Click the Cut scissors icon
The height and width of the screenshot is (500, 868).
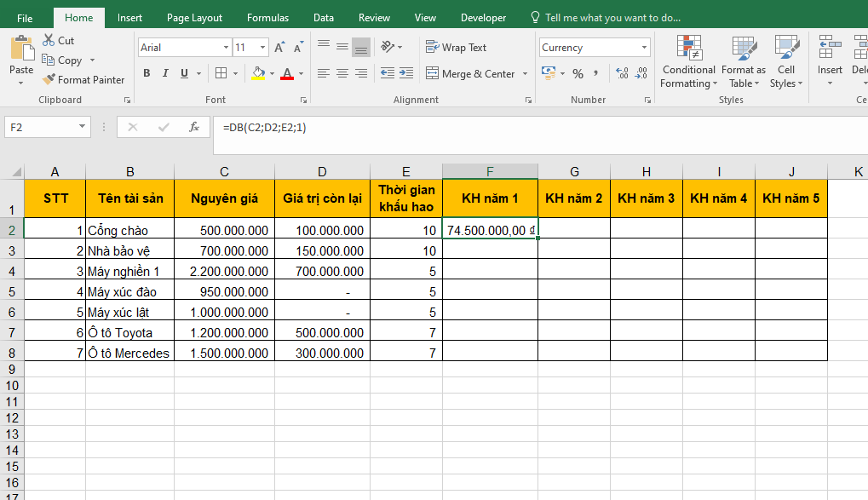(x=49, y=40)
